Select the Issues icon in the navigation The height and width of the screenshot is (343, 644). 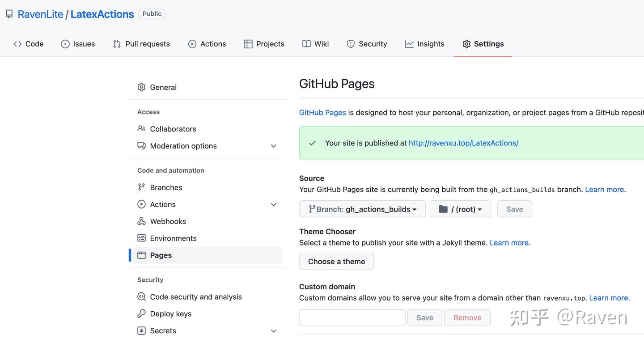pos(65,44)
